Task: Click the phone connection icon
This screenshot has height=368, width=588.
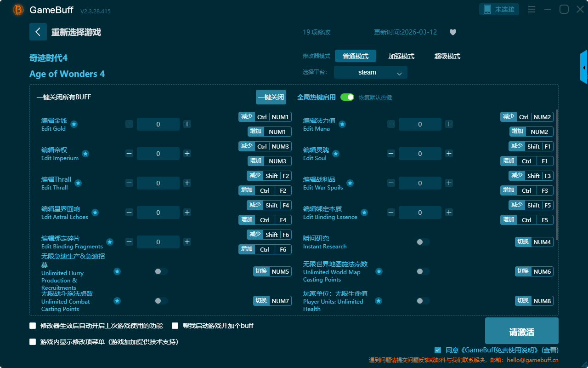Action: tap(487, 9)
